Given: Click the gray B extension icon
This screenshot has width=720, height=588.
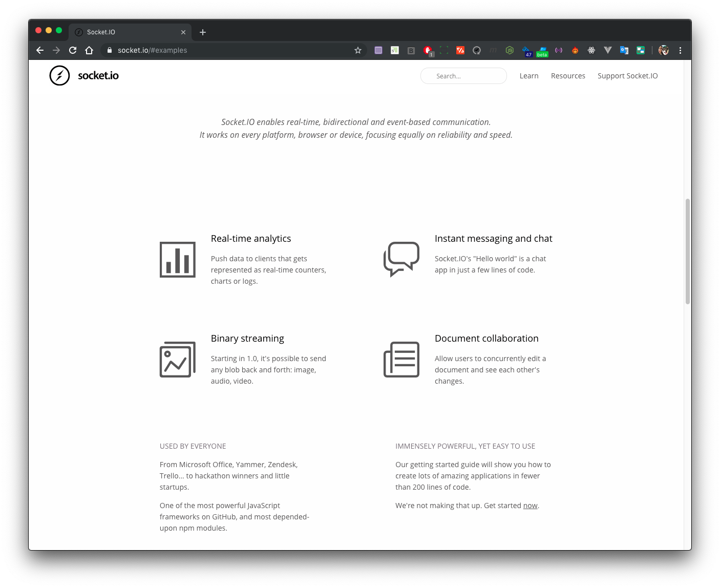Looking at the screenshot, I should pos(411,50).
